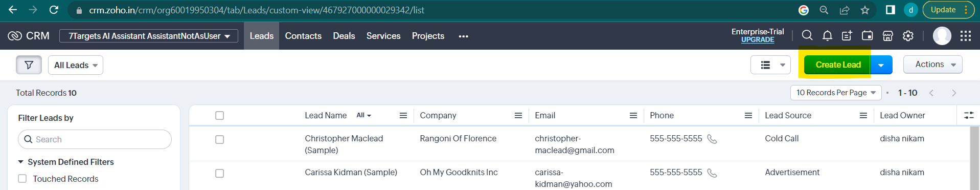
Task: Click 'Rangoni Of Florence' company cell
Action: tap(458, 139)
